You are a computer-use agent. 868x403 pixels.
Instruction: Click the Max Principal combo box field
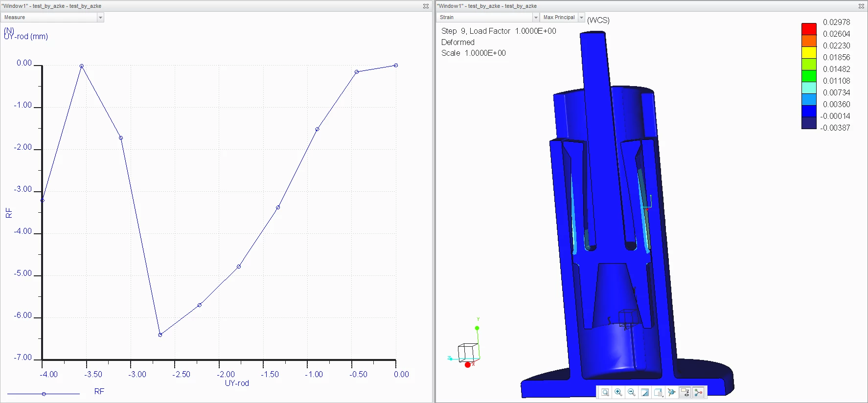(563, 18)
